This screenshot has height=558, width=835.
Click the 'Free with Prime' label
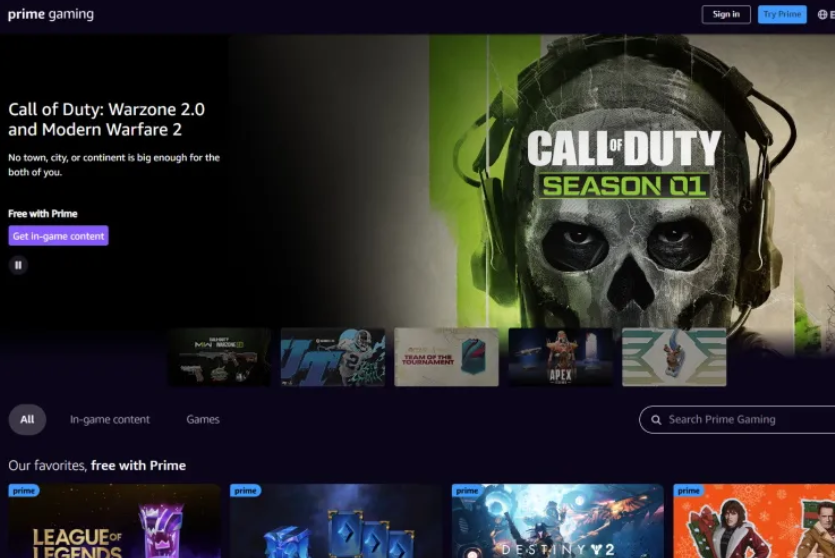43,214
